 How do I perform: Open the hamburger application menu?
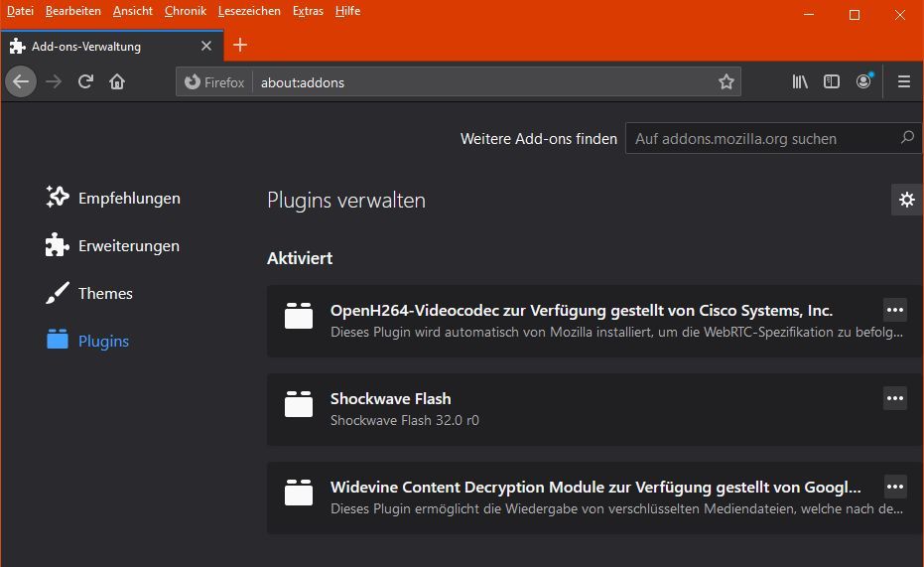tap(904, 82)
